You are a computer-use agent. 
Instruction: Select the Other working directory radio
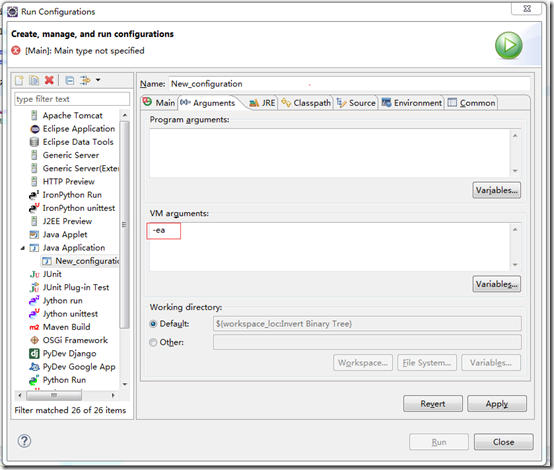point(153,342)
